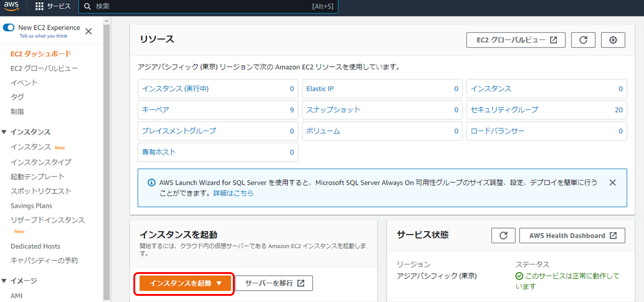Dismiss the SQL Server banner
Screen dimensions: 644x302
[612, 182]
